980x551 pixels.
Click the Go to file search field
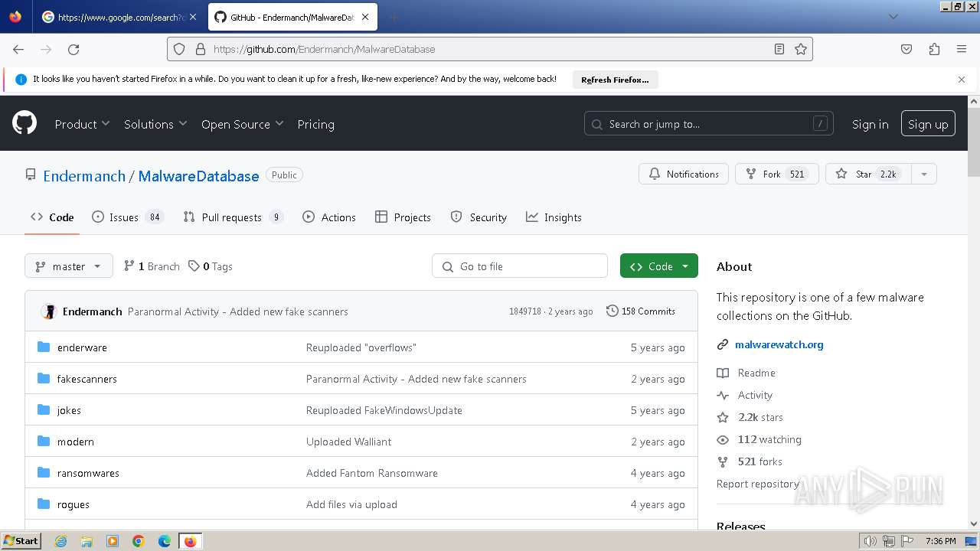[x=520, y=266]
